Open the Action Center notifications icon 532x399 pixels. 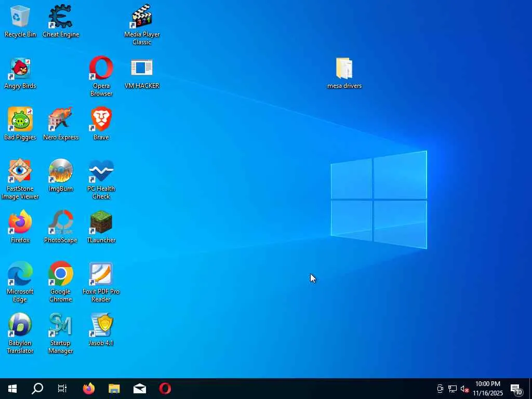pyautogui.click(x=517, y=389)
